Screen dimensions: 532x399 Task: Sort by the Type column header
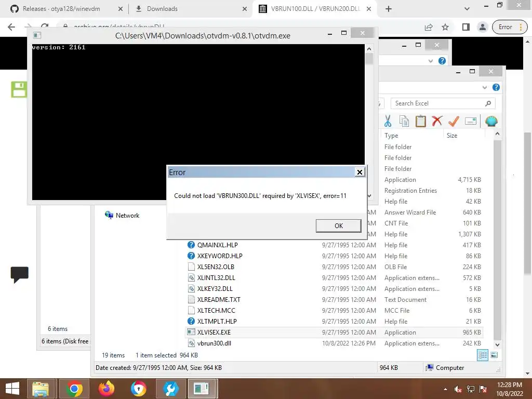coord(391,136)
